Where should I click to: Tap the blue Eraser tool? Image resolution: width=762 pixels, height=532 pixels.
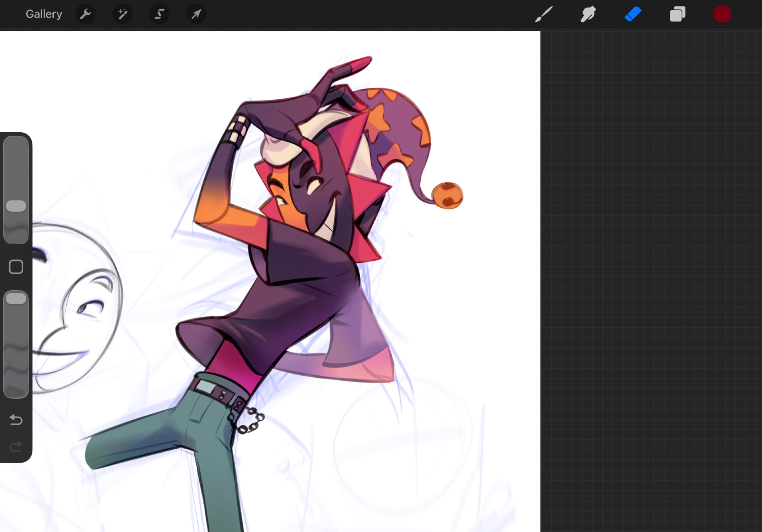[x=633, y=14]
